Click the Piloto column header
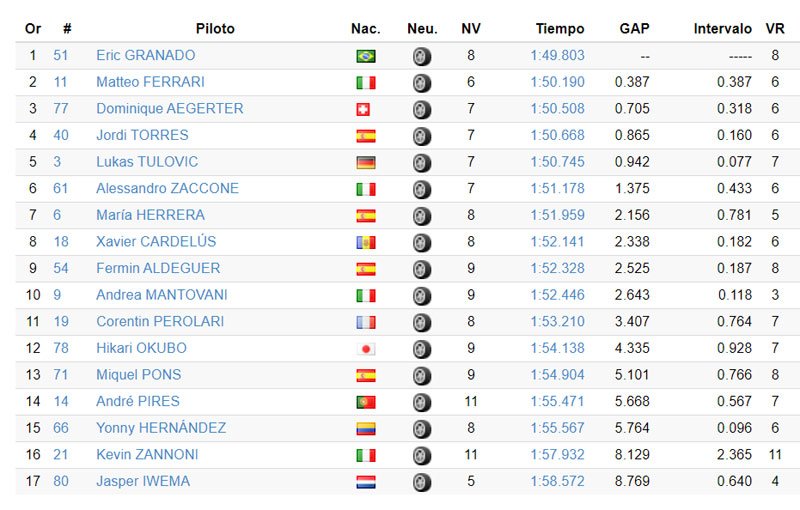Image resolution: width=800 pixels, height=510 pixels. click(215, 29)
